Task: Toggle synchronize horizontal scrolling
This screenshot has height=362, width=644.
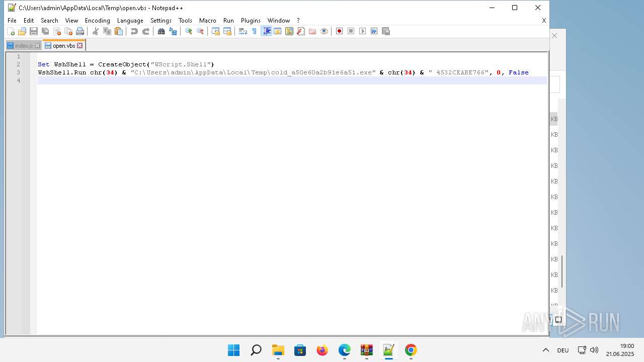Action: point(227,31)
